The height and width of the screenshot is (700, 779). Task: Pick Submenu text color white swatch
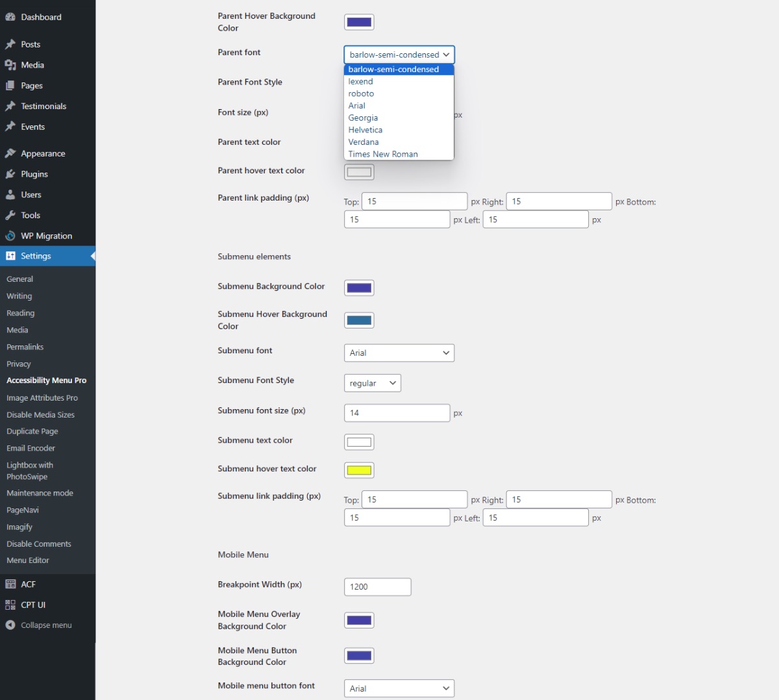click(359, 442)
